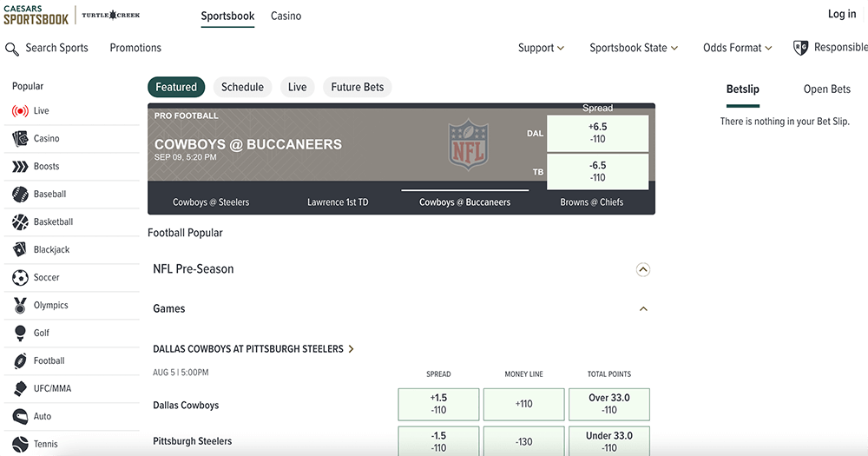Switch to the Open Bets tab
Image resolution: width=868 pixels, height=456 pixels.
coord(826,89)
